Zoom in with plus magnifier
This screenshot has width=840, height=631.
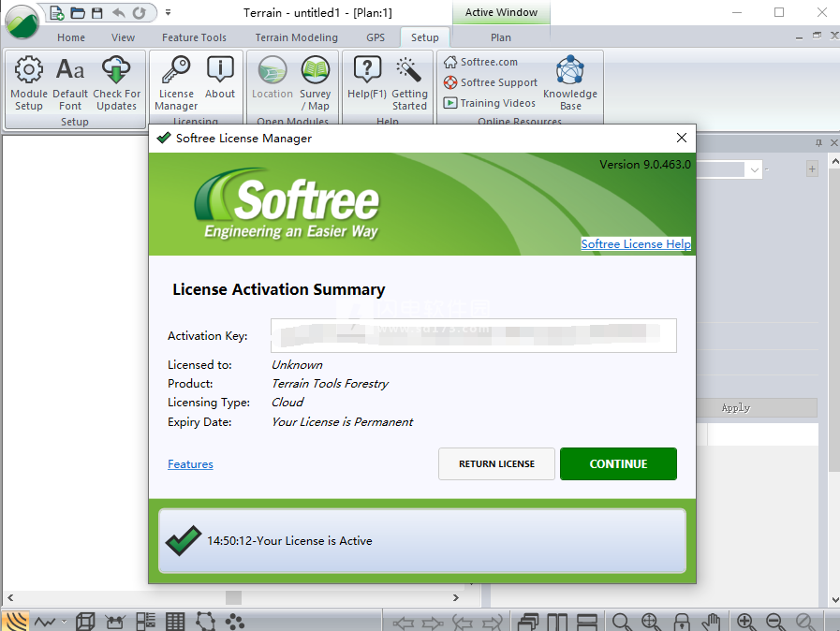point(745,622)
